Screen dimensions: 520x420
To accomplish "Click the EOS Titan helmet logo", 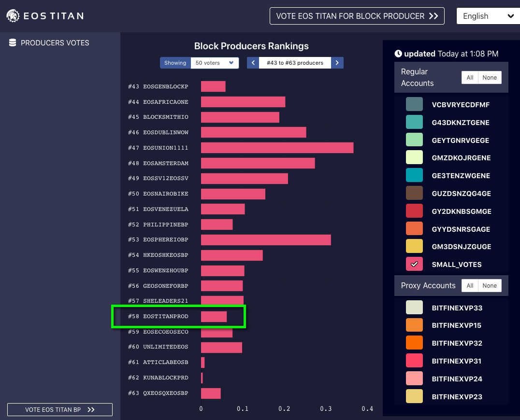I will [13, 15].
